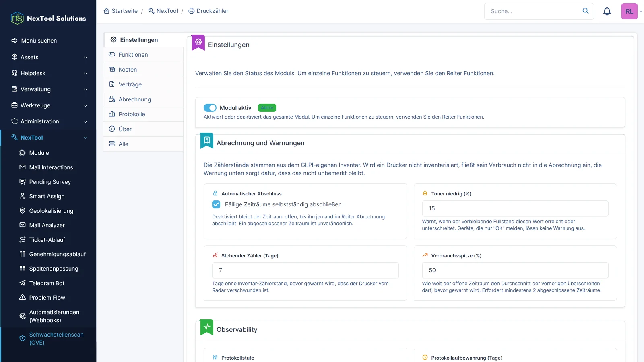Click the printer icon beside Druckzähler
Screen dimensions: 644x362
coord(192,11)
